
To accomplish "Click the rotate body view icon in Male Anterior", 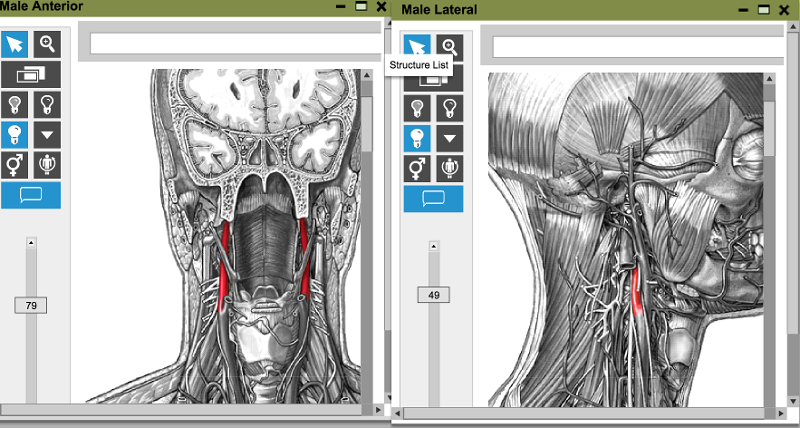I will pos(47,164).
